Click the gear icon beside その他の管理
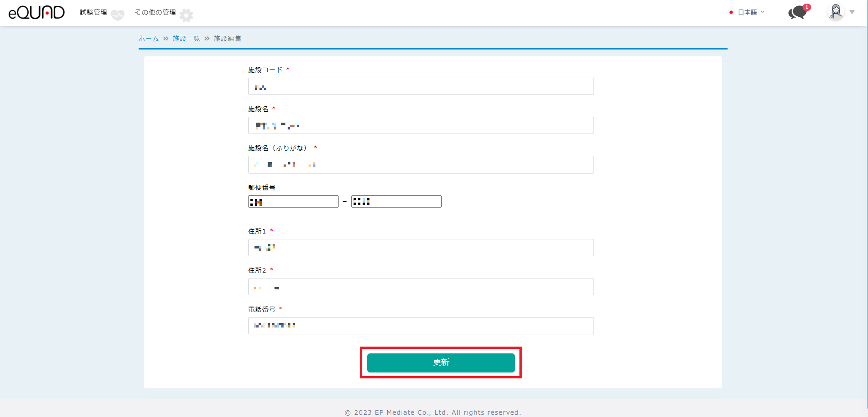The width and height of the screenshot is (868, 417). click(x=186, y=15)
